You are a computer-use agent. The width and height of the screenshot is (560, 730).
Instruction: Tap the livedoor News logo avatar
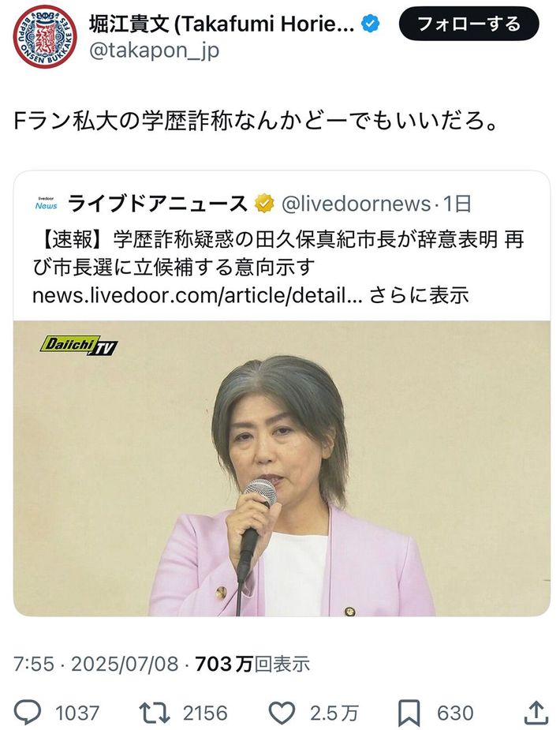[x=46, y=204]
